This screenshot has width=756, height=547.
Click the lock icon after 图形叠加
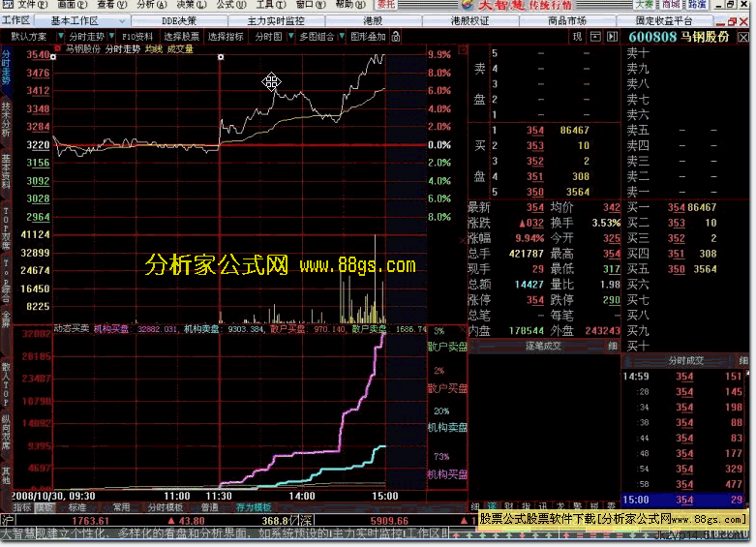coord(396,37)
